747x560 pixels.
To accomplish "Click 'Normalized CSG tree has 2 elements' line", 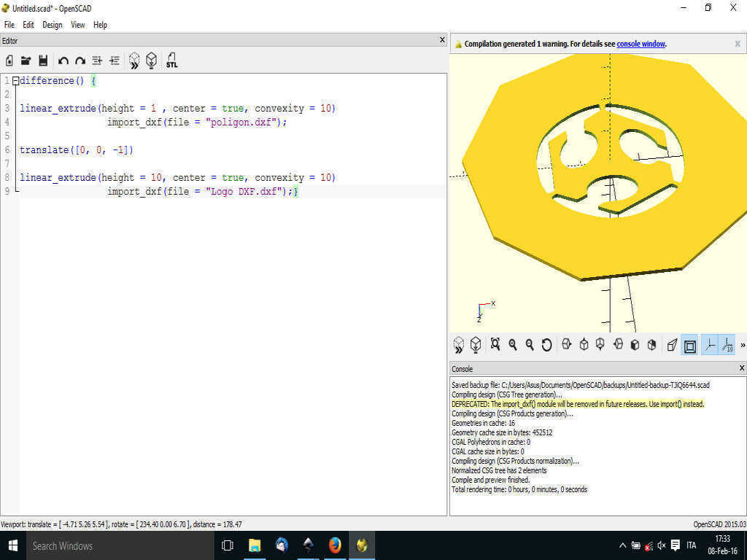I will click(x=499, y=470).
